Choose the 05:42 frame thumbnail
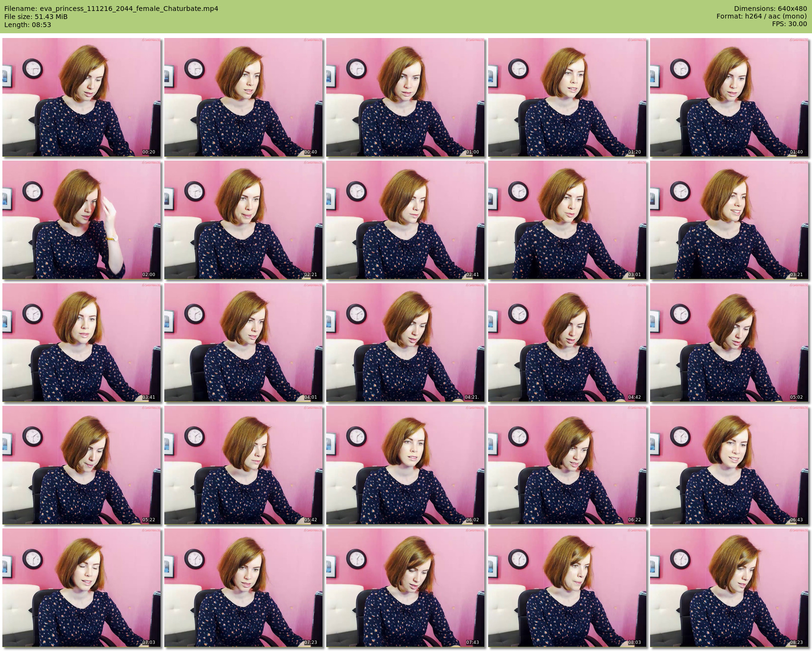Viewport: 812px width, 651px height. pos(244,465)
